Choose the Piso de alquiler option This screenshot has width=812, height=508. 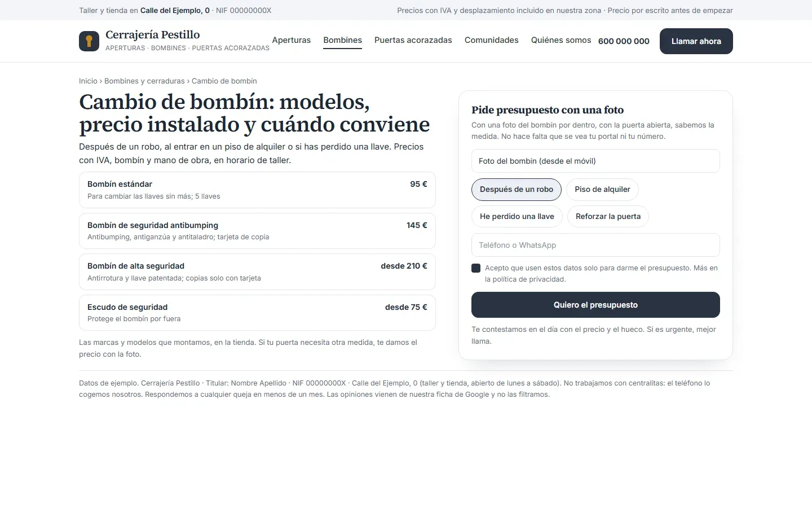tap(602, 190)
